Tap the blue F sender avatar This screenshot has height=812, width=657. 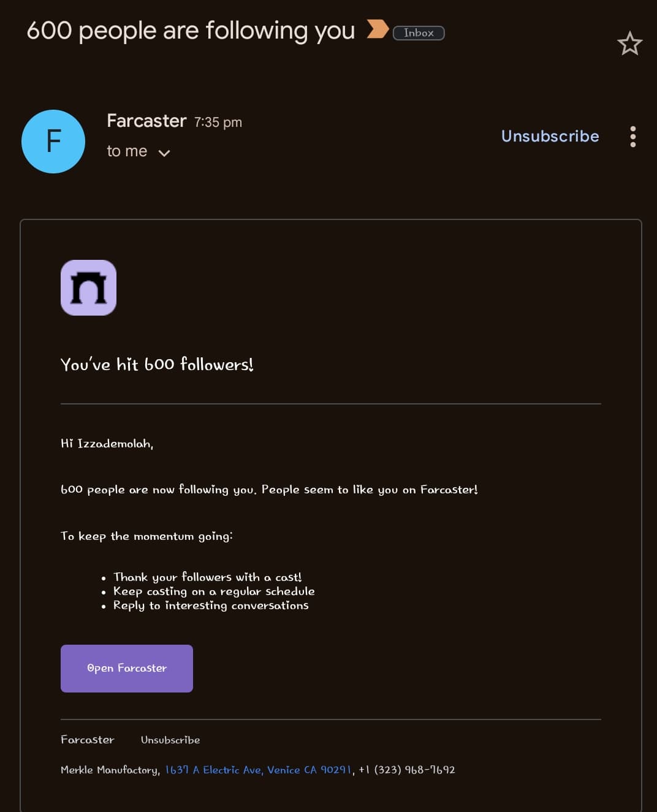click(53, 142)
